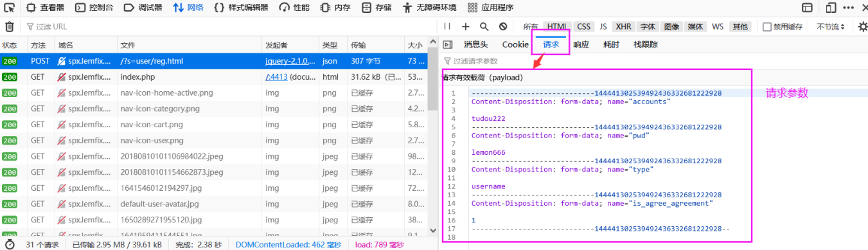Viewport: 868px width, 250px height.
Task: Sort by the 类型 type column header
Action: 333,45
